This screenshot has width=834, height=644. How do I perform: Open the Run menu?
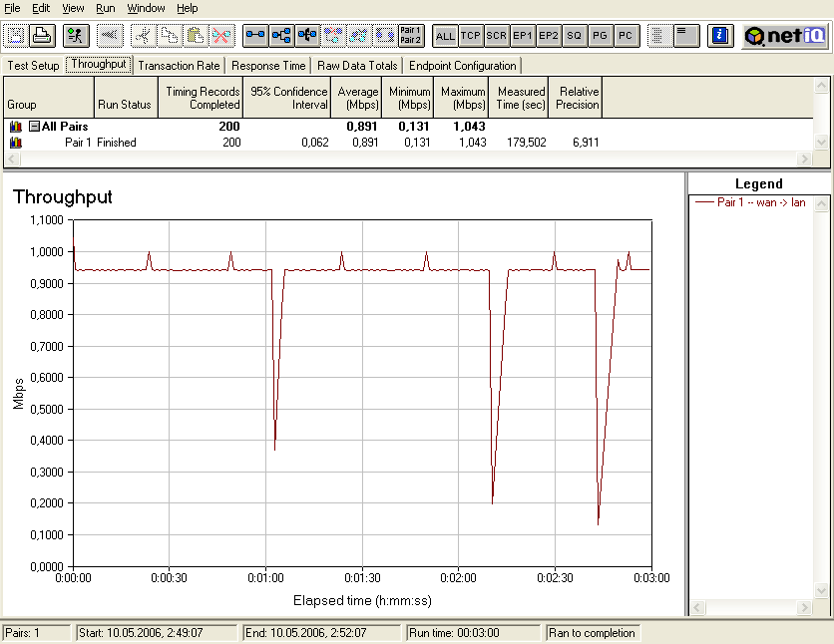(106, 8)
